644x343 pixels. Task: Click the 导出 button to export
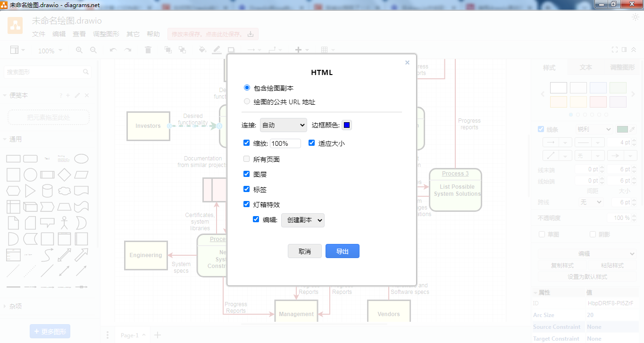click(x=342, y=251)
